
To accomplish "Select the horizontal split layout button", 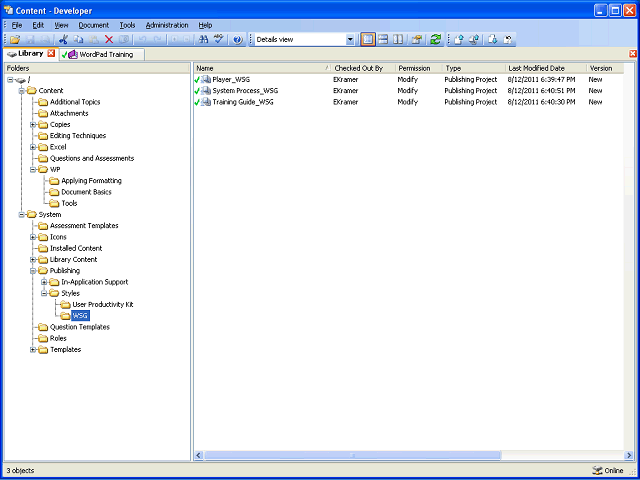I will (383, 40).
